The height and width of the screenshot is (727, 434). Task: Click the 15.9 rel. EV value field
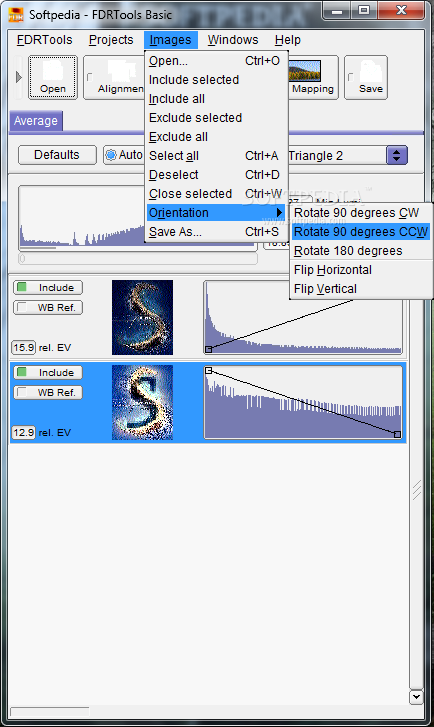[24, 347]
